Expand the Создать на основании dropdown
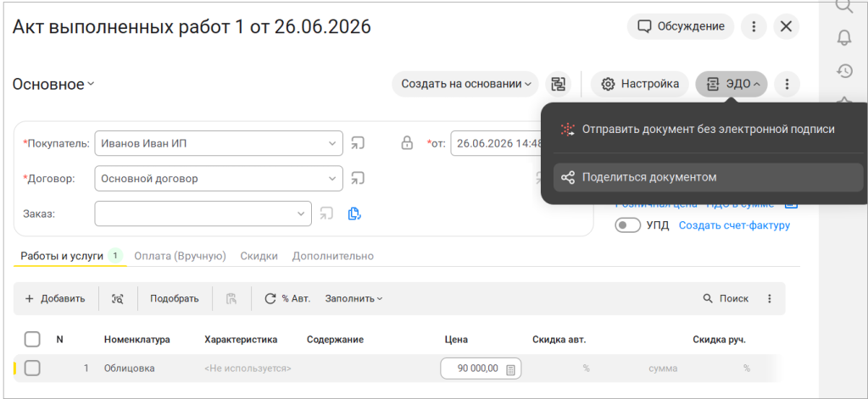The image size is (868, 399). (x=465, y=84)
